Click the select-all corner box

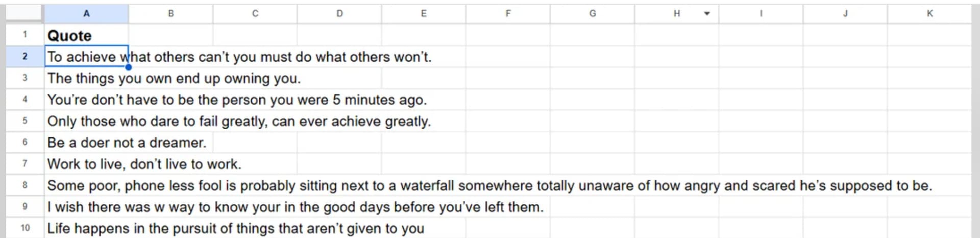point(24,14)
